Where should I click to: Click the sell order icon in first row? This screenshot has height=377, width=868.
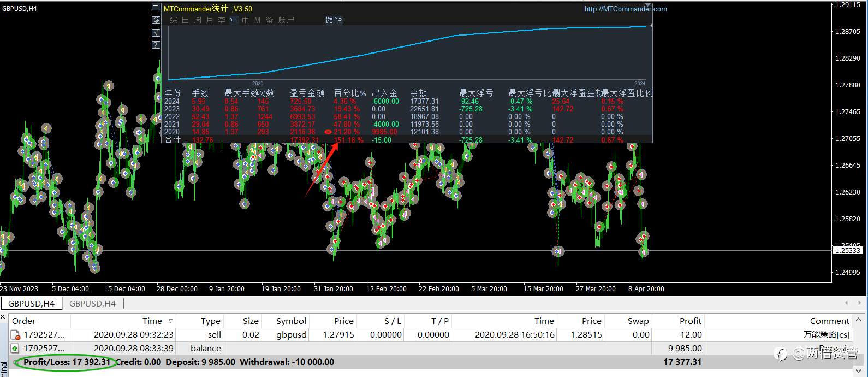15,335
